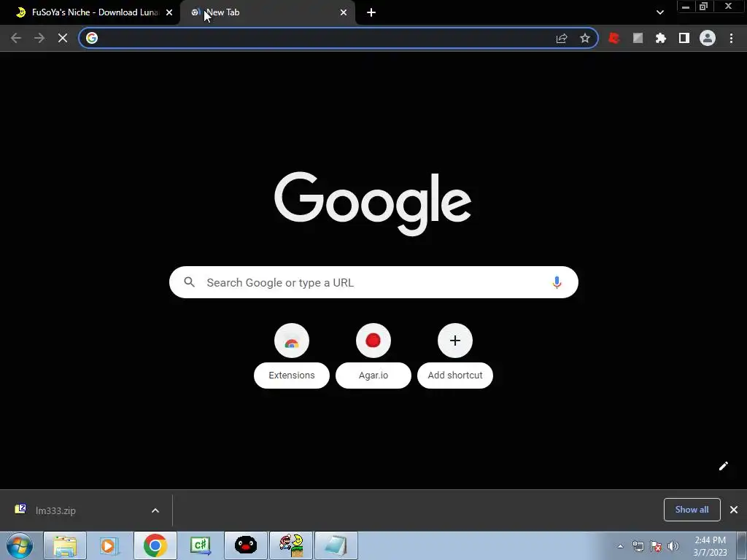Screen dimensions: 747x560
Task: Open a new tab with plus button
Action: (371, 12)
